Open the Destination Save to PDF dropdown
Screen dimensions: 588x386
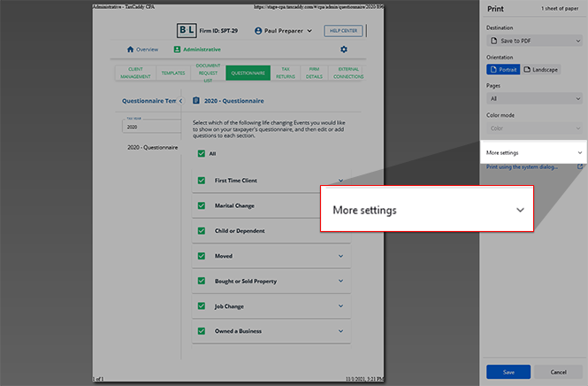click(534, 41)
